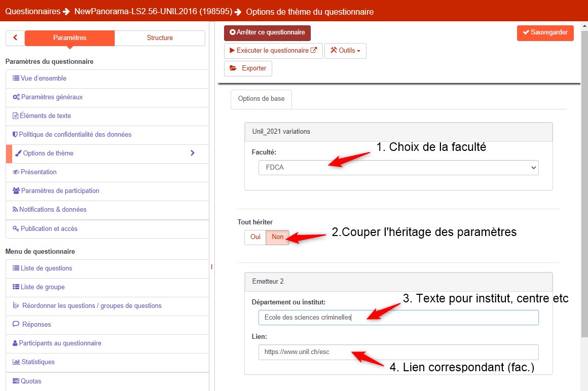The width and height of the screenshot is (588, 391).
Task: Open Paramètres de participation in sidebar
Action: click(x=60, y=191)
